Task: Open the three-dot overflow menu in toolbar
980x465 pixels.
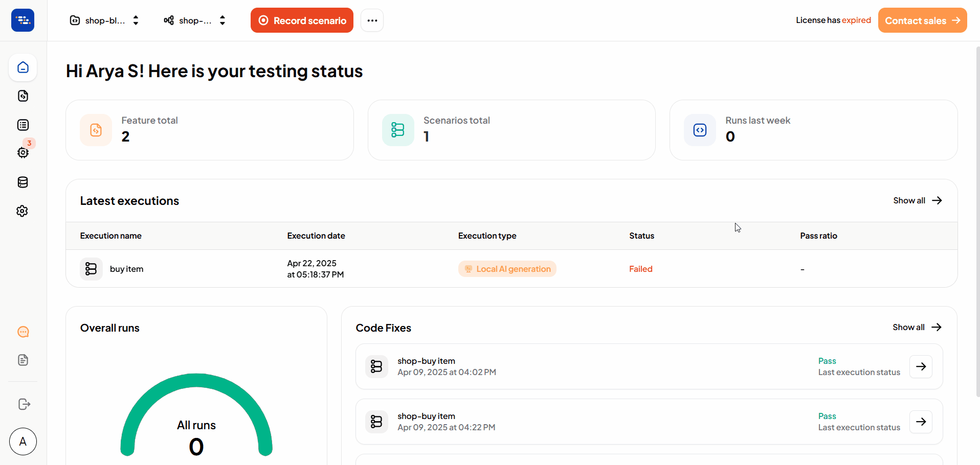Action: [372, 20]
